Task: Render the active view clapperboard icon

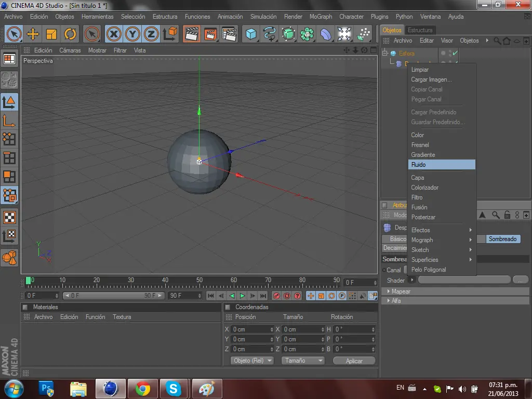Action: (192, 34)
